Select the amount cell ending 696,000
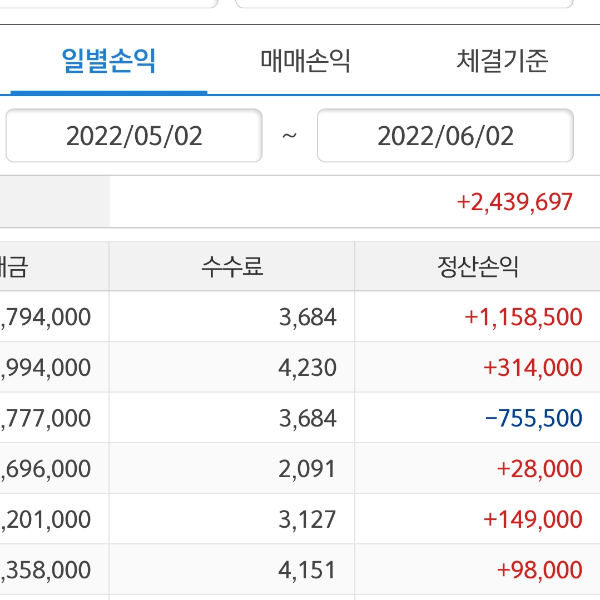Screen dimensions: 600x600 point(46,469)
